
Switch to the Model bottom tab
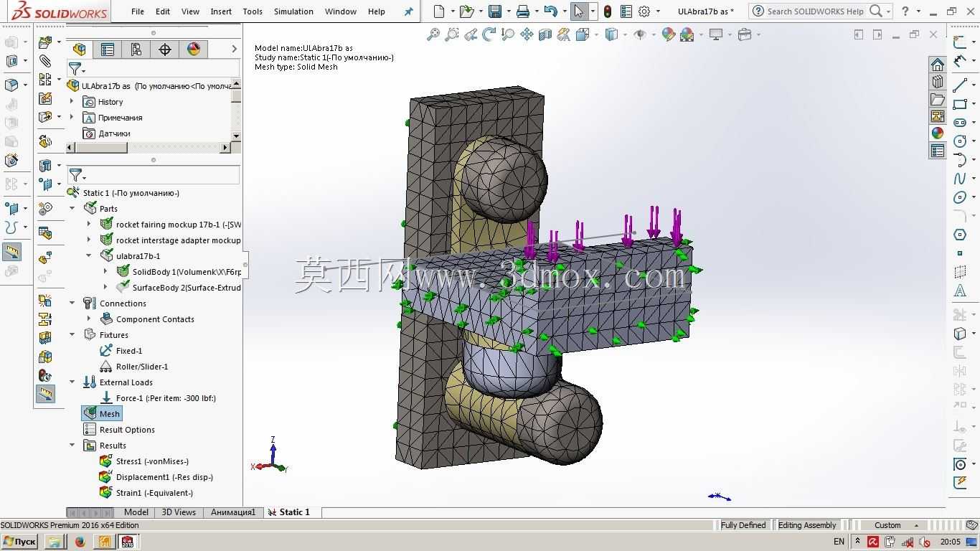tap(136, 512)
